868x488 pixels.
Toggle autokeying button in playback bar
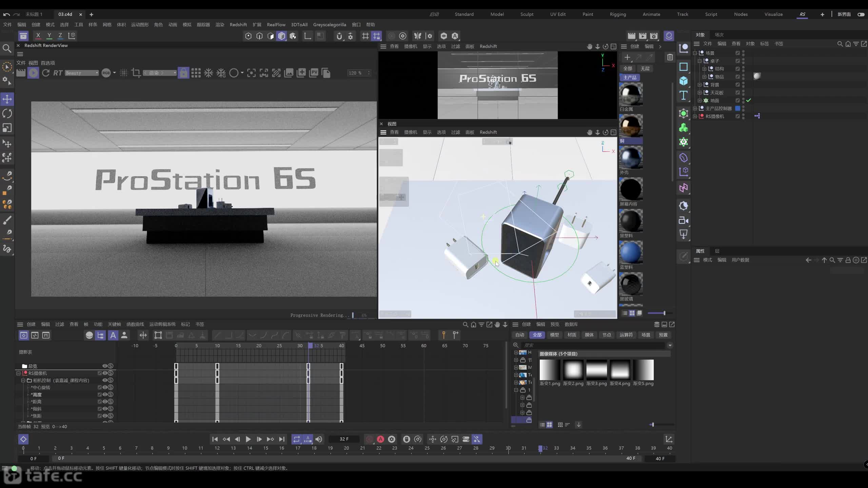pos(380,439)
